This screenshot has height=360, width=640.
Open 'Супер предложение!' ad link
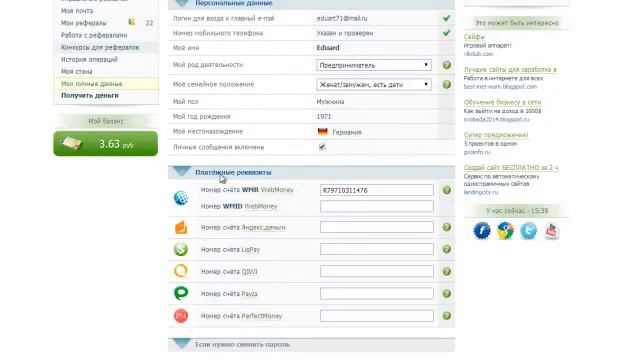click(x=496, y=135)
